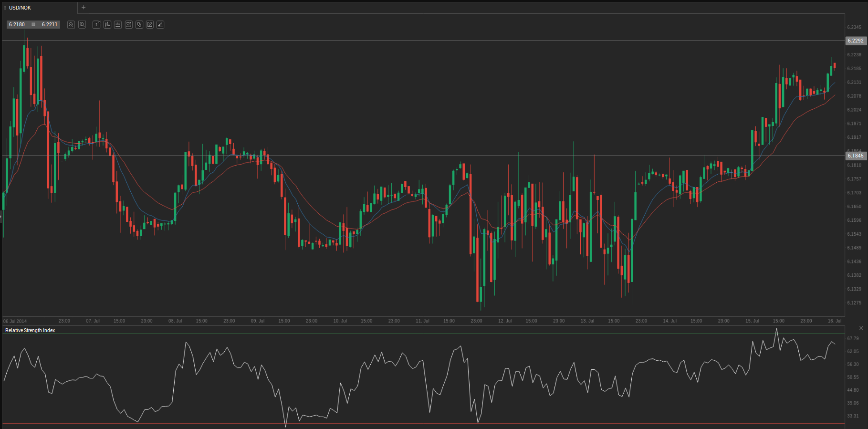Viewport: 868px width, 429px height.
Task: Click the zoom out magnifier icon
Action: (71, 25)
